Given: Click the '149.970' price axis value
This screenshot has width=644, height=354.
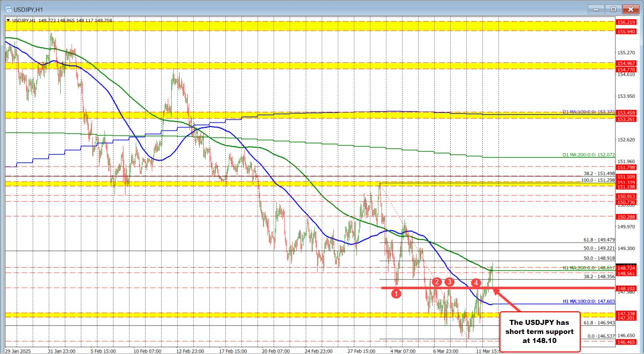Looking at the screenshot, I should 625,226.
